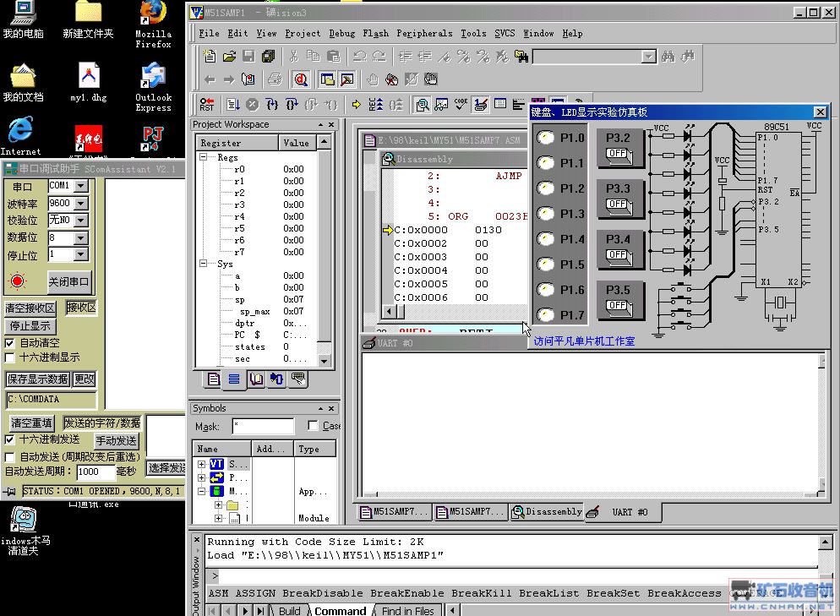Click the Symbols Mask input field
840x616 pixels.
click(x=263, y=427)
